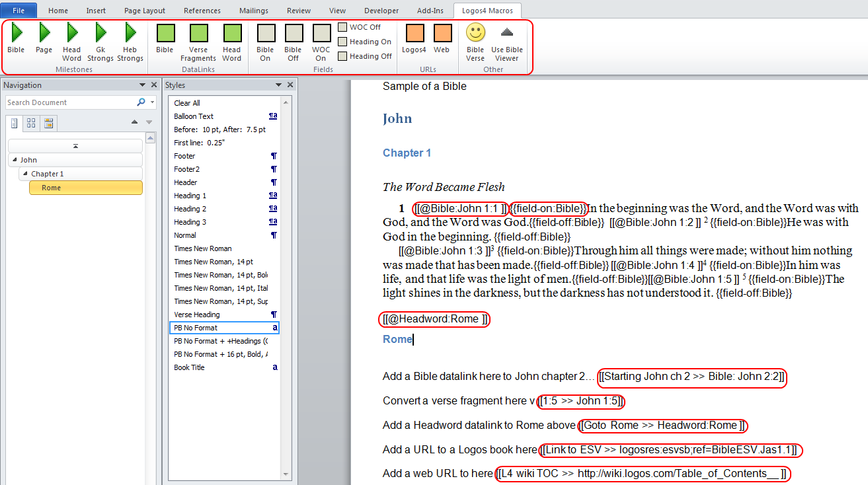Convert Verse Fragments datalink

198,42
